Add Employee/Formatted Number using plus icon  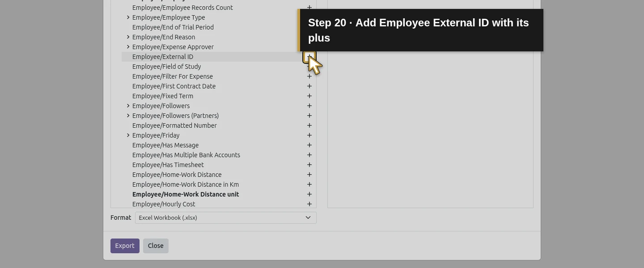point(309,126)
